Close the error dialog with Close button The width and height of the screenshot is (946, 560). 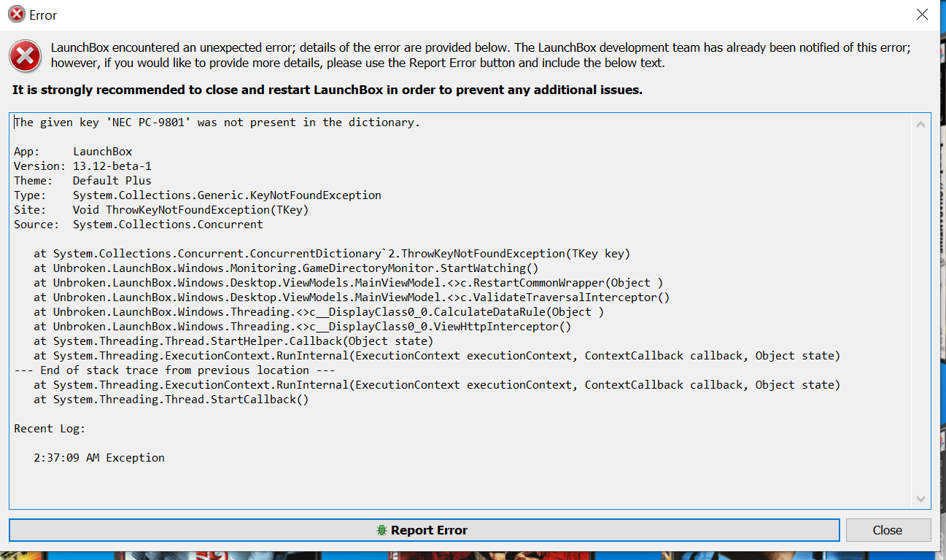click(887, 530)
